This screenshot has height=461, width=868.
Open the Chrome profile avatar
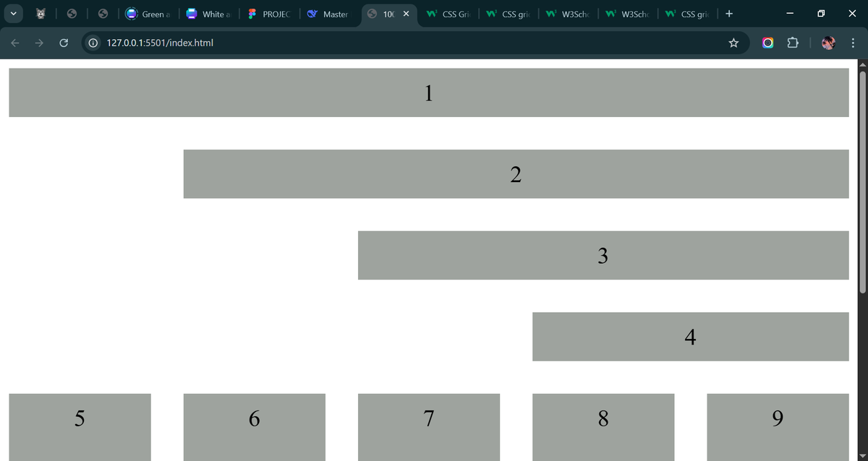coord(827,43)
